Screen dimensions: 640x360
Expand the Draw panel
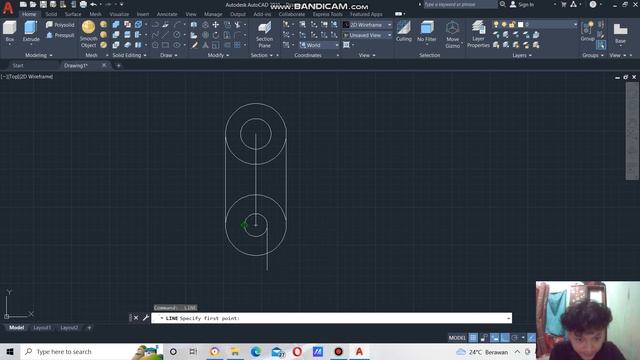pos(169,55)
